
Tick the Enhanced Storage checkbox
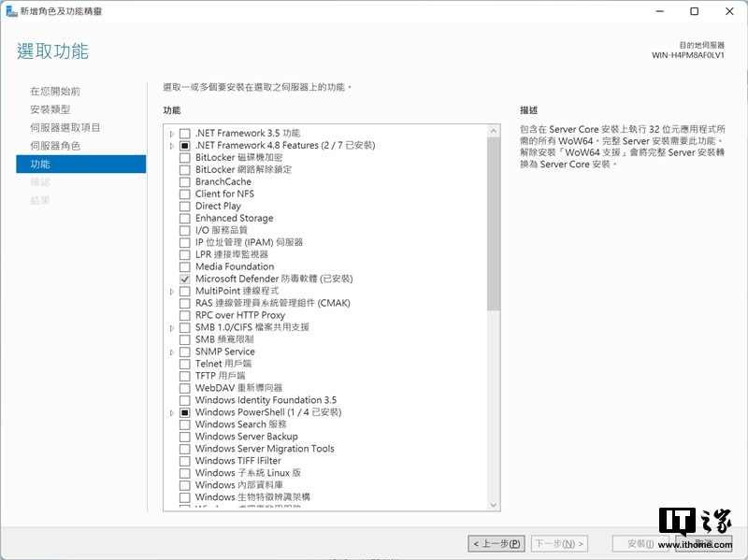(x=184, y=219)
